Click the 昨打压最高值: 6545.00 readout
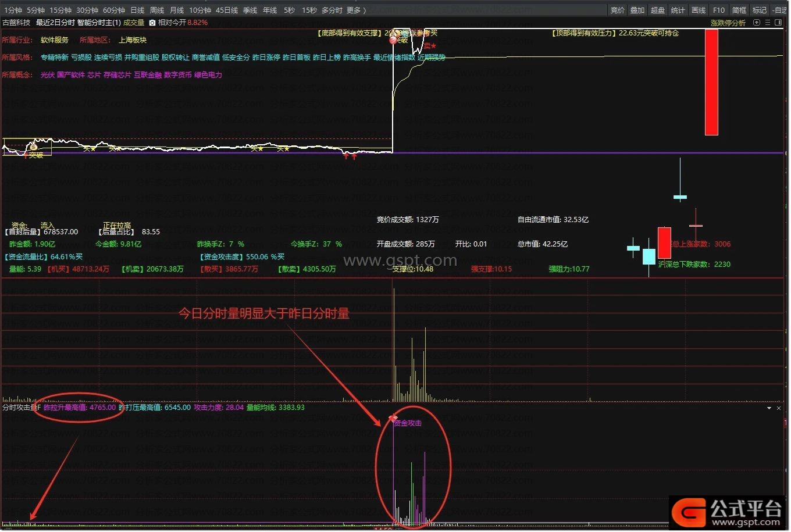The width and height of the screenshot is (791, 532). 155,408
